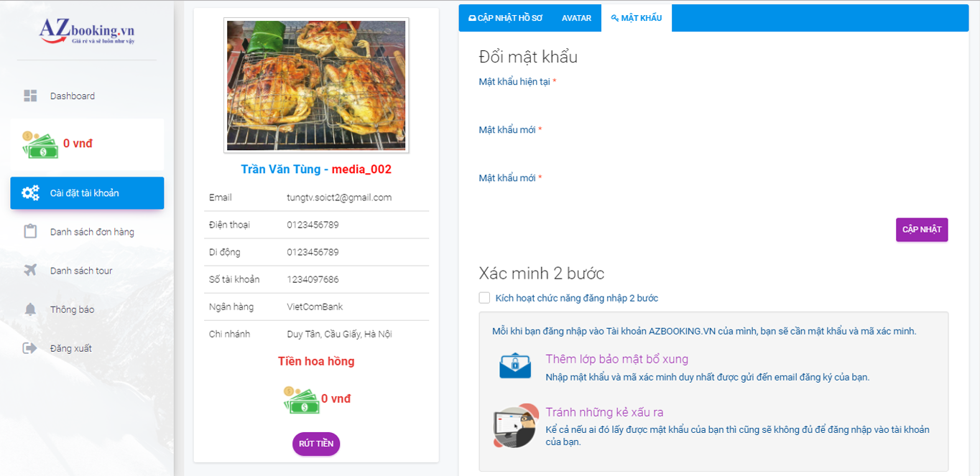Click the Rút tiền button
The height and width of the screenshot is (476, 980).
click(x=316, y=444)
